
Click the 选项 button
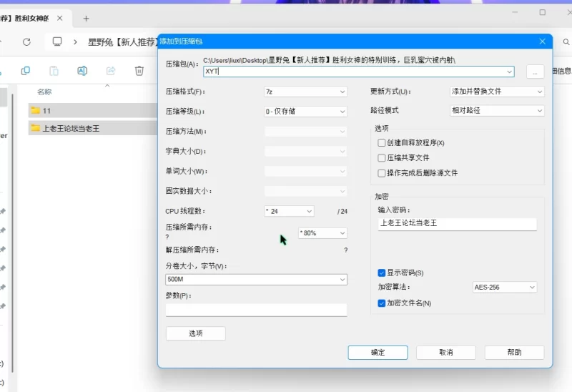195,333
